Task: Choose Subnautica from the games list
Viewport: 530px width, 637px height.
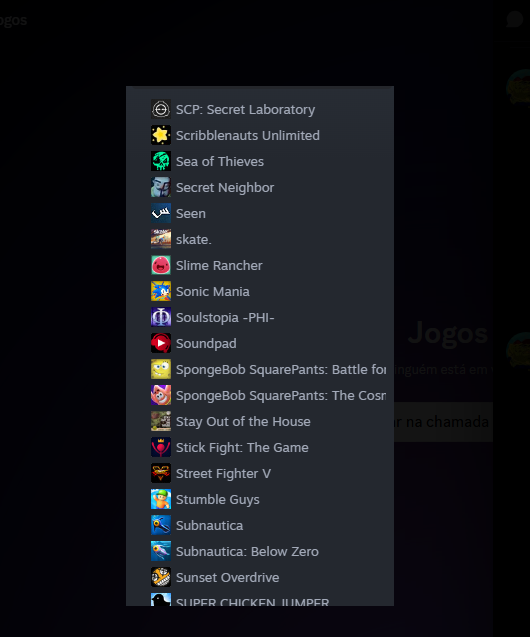Action: coord(260,525)
